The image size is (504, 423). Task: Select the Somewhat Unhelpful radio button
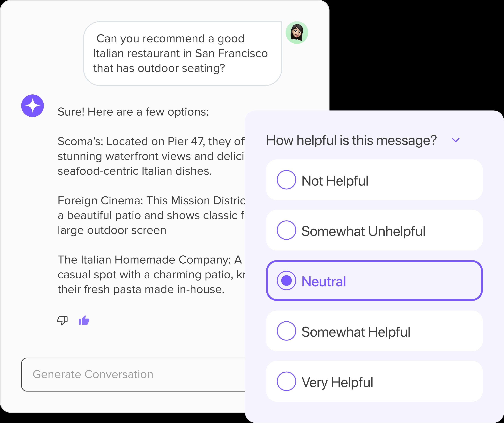286,230
